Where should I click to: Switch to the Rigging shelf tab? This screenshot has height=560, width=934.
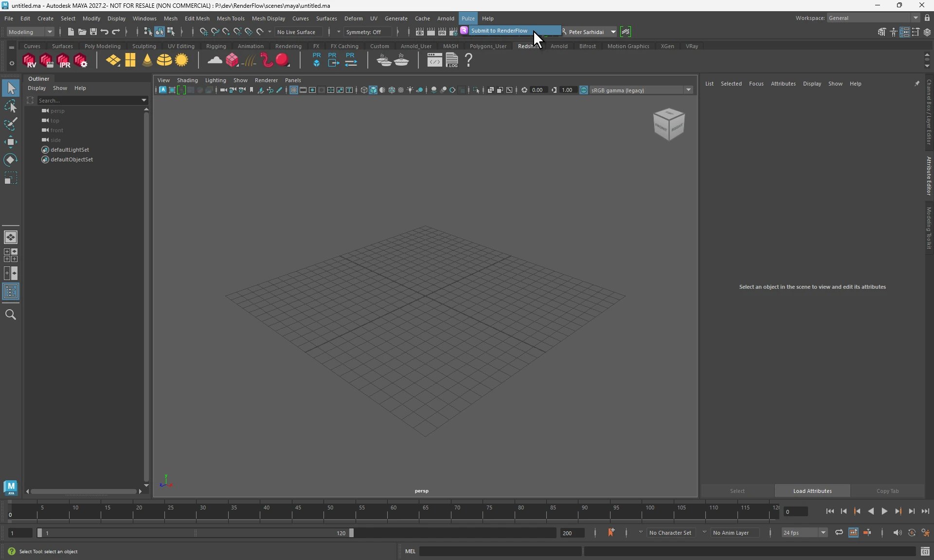216,46
